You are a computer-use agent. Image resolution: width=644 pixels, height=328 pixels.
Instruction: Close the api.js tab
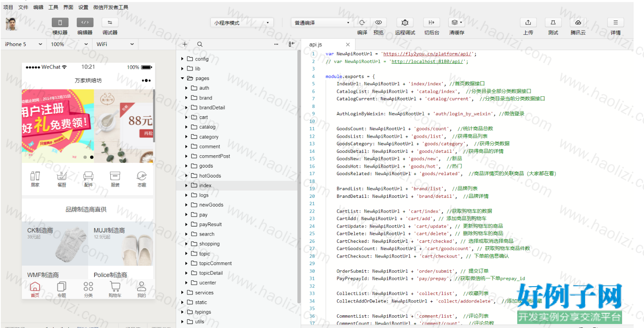coord(348,45)
